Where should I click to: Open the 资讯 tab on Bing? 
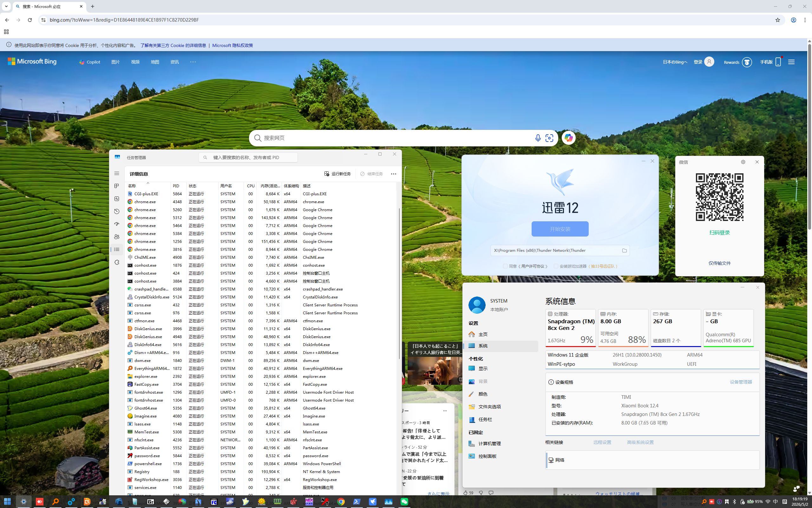point(174,62)
